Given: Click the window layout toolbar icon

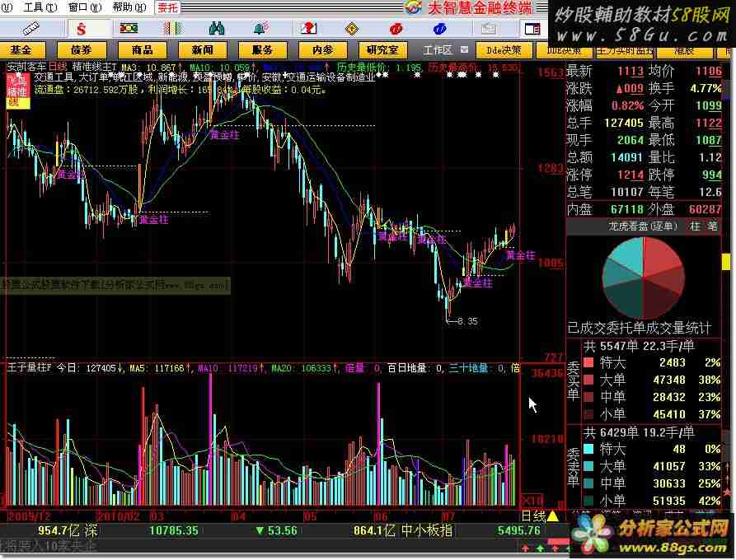Looking at the screenshot, I should (532, 30).
